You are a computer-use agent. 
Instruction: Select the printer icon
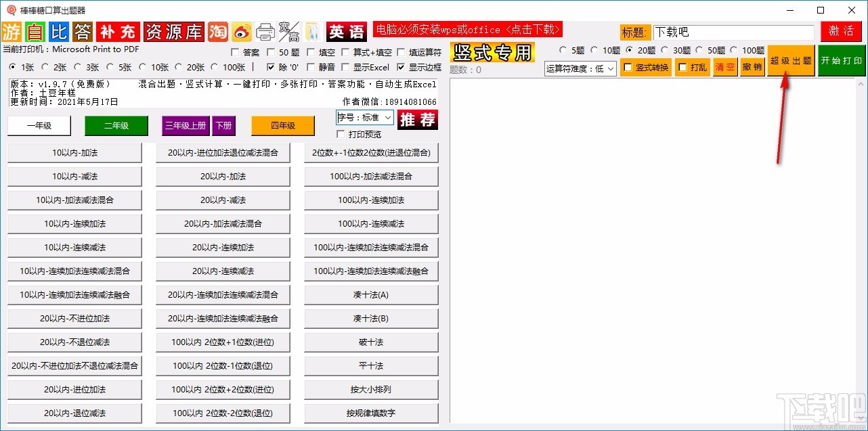coord(264,31)
